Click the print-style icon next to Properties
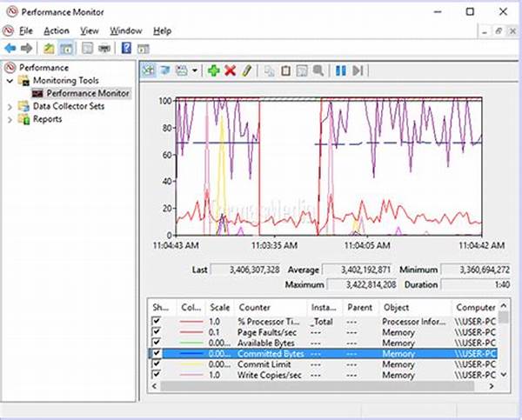 [104, 49]
